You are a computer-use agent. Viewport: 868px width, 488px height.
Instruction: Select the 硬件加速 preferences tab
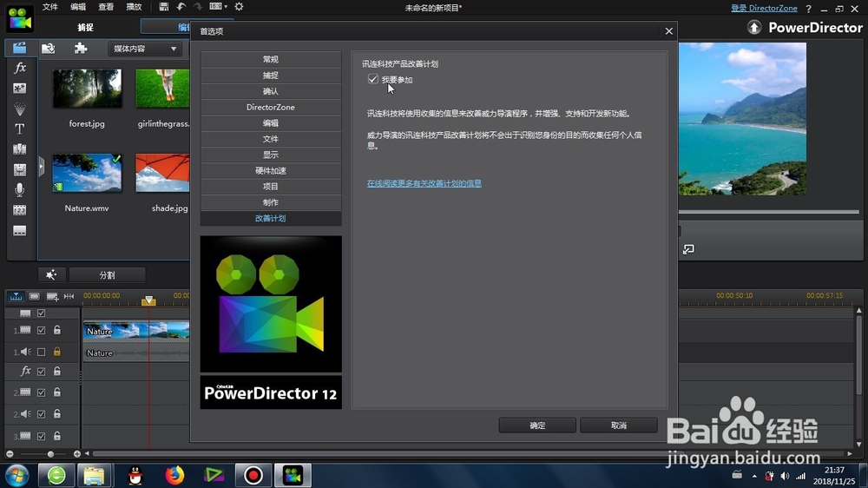tap(271, 170)
